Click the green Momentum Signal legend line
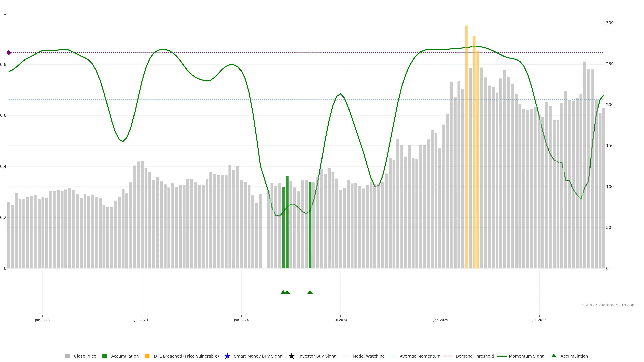 pyautogui.click(x=502, y=356)
